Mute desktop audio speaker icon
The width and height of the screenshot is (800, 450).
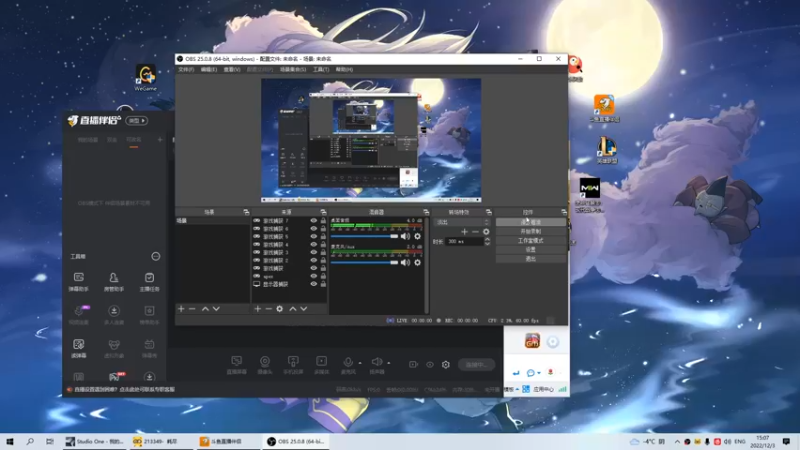pyautogui.click(x=405, y=236)
